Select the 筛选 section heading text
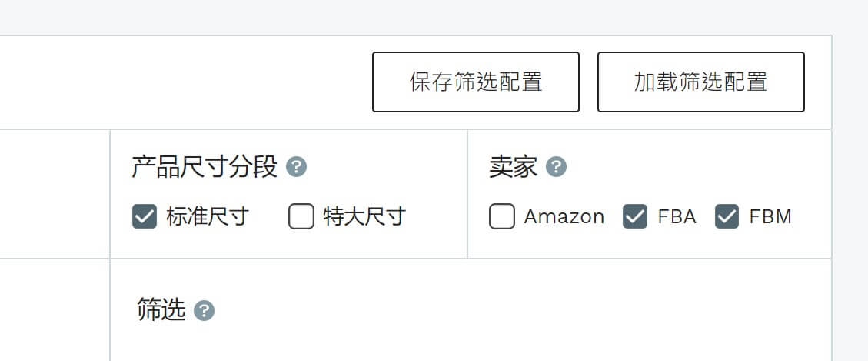The image size is (868, 361). (x=161, y=310)
